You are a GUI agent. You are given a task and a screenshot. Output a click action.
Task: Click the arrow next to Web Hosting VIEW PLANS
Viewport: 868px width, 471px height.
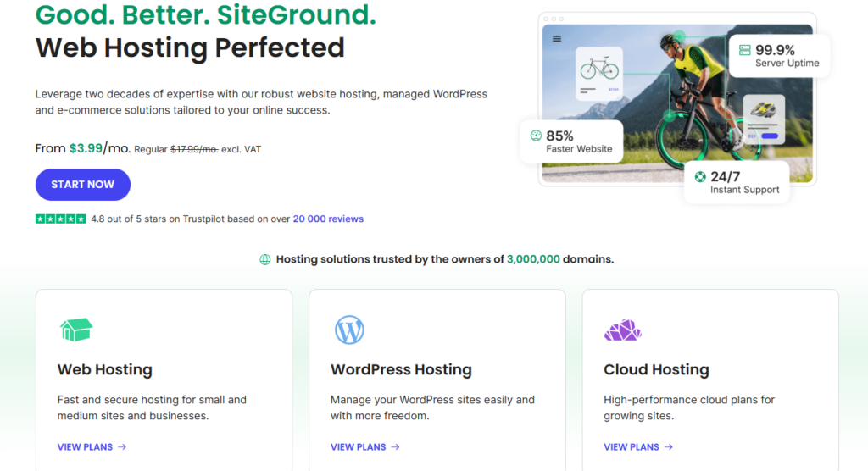122,446
